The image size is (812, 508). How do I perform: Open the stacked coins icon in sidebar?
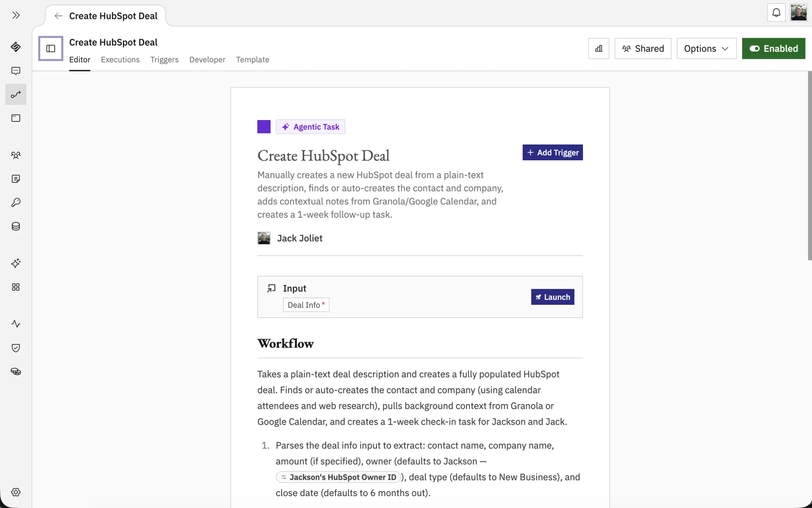coord(16,372)
